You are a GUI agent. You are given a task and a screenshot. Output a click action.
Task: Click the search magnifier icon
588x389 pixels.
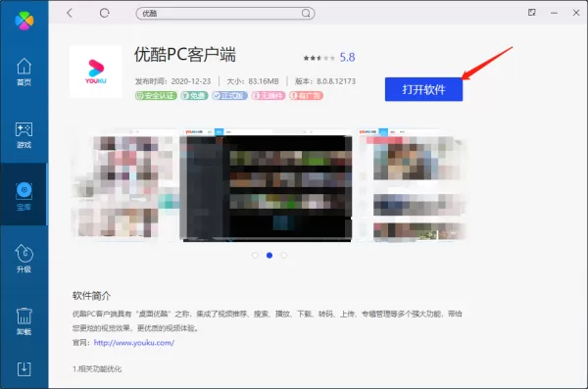(x=306, y=14)
